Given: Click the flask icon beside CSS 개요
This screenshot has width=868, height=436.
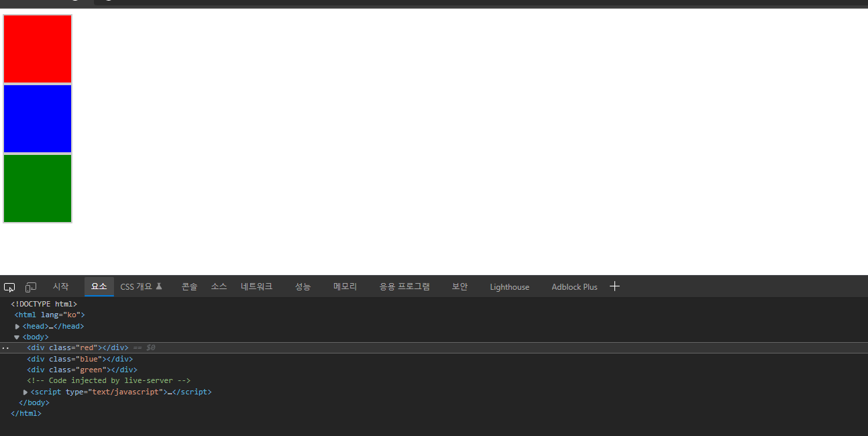Looking at the screenshot, I should click(159, 286).
